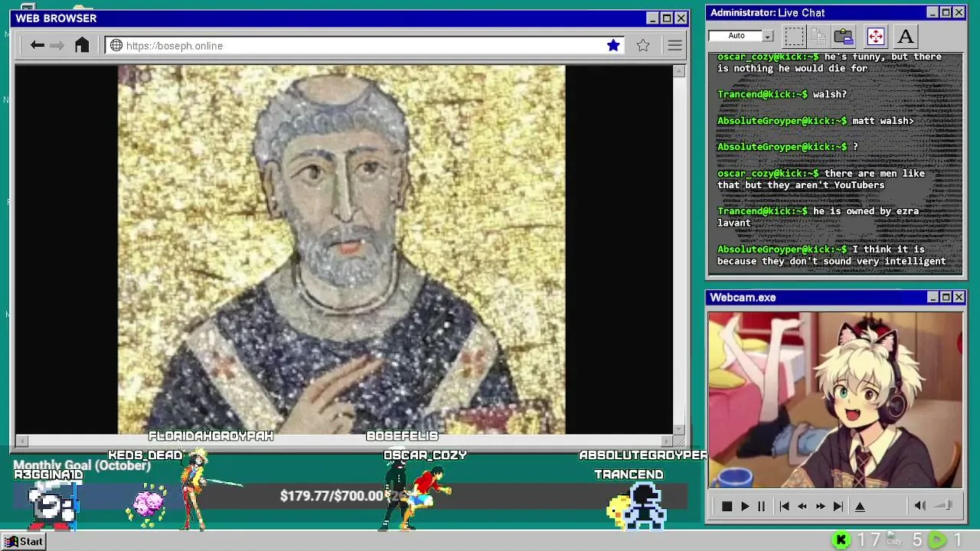Click the Monthly Goal (October) label
Viewport: 980px width, 551px height.
pyautogui.click(x=82, y=465)
